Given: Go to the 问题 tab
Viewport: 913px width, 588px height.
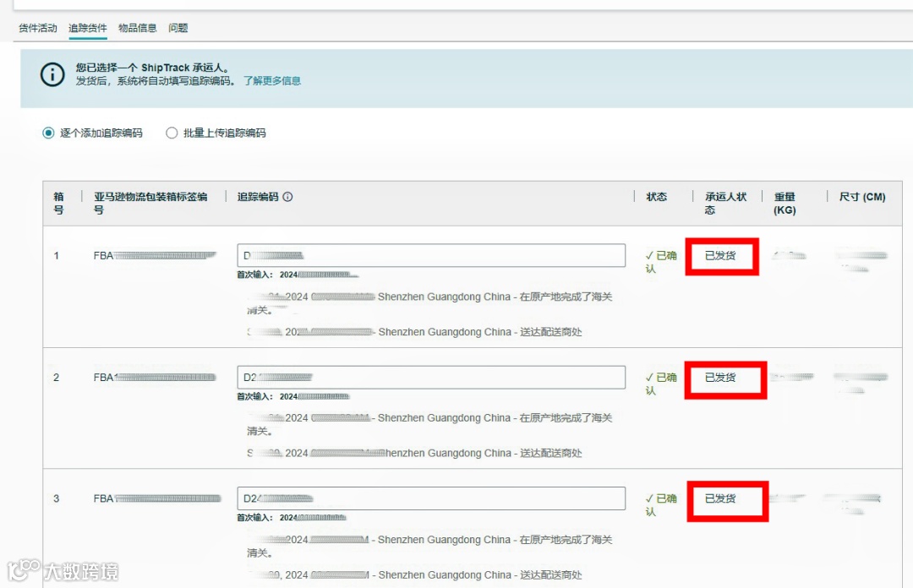Looking at the screenshot, I should point(178,28).
